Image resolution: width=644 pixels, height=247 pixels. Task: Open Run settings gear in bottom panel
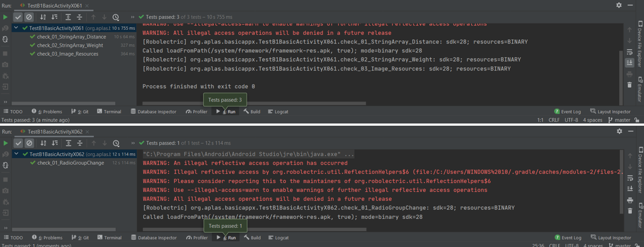coord(619,131)
